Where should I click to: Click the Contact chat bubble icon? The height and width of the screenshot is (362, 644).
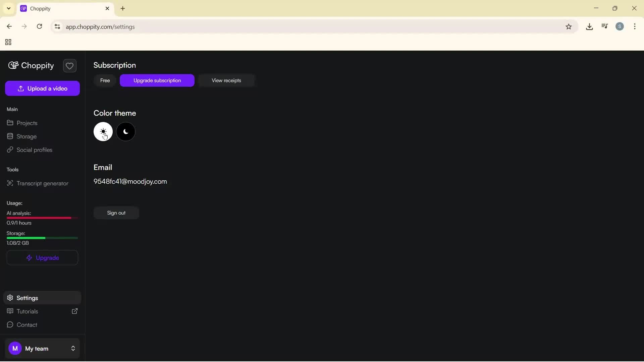click(x=10, y=324)
